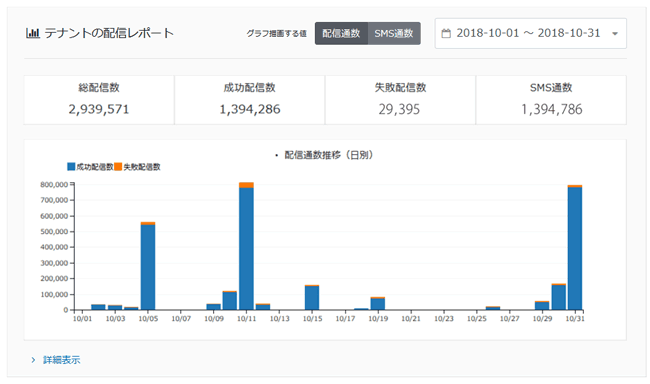The width and height of the screenshot is (650, 384).
Task: Select the 成功配信数 summary card
Action: (x=250, y=100)
